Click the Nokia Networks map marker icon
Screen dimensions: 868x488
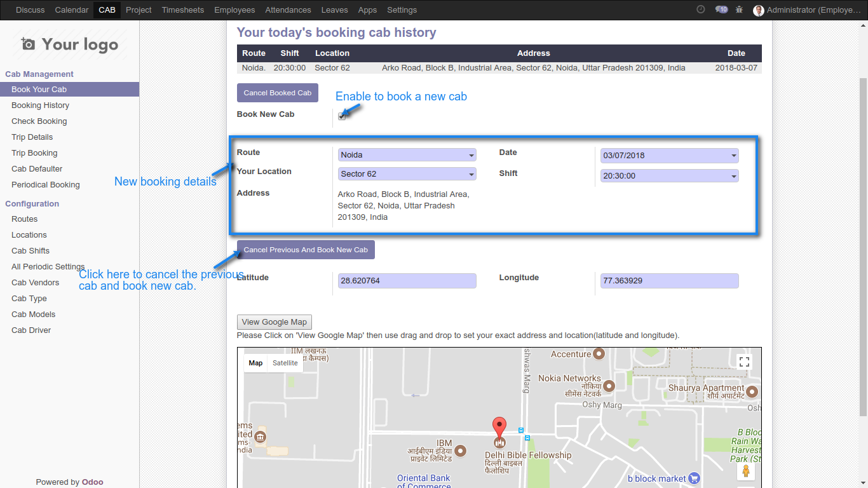pos(609,385)
